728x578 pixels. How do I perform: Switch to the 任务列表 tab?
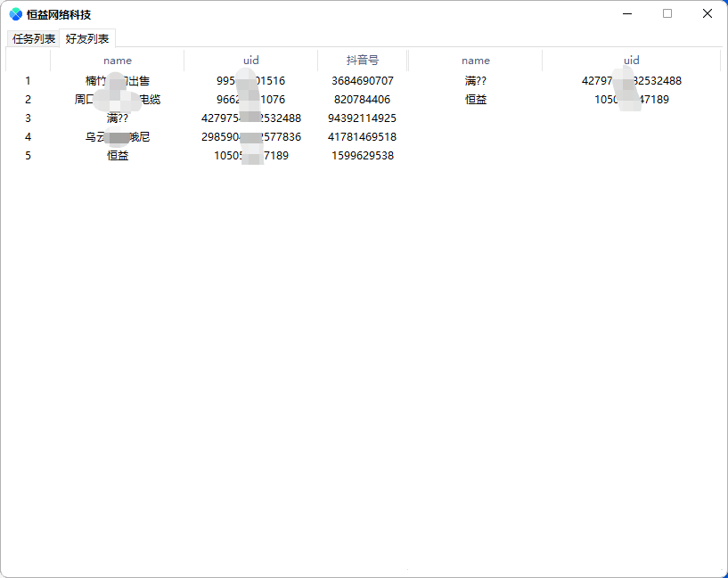[x=34, y=38]
